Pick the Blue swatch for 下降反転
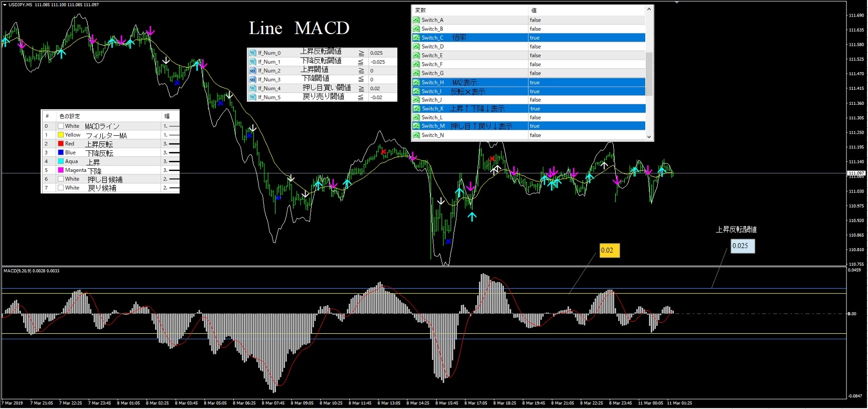 pos(61,152)
